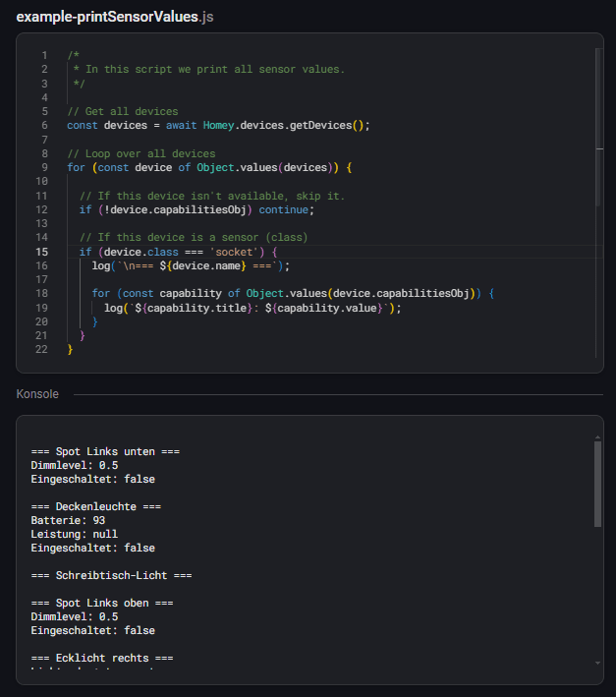Screen dimensions: 616x697
Task: Click console line '=== Schreibtisch-Licht ==='
Action: click(111, 576)
